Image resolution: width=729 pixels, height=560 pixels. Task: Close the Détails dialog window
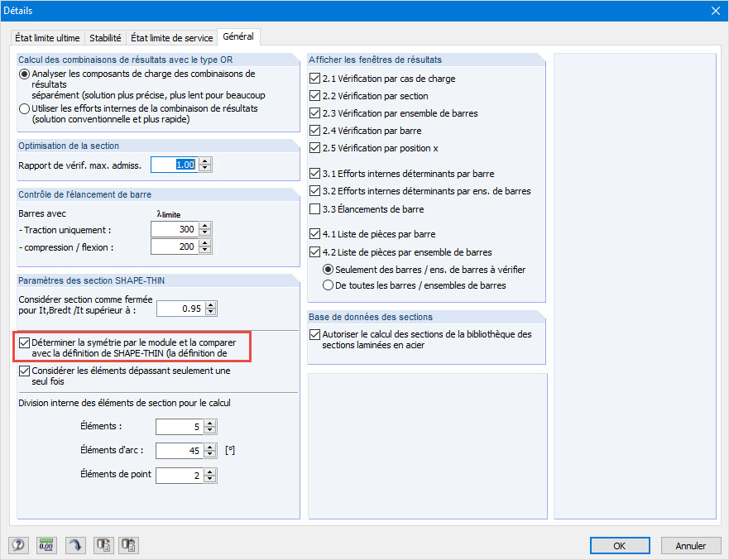click(716, 11)
